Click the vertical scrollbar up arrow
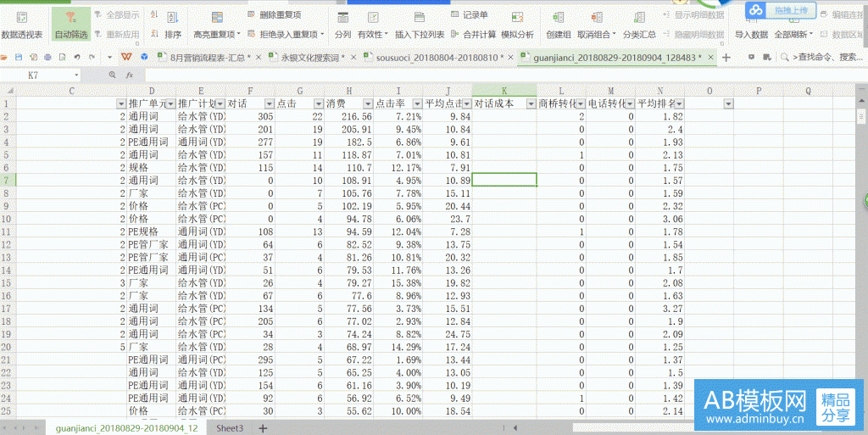This screenshot has height=435, width=868. [x=862, y=101]
